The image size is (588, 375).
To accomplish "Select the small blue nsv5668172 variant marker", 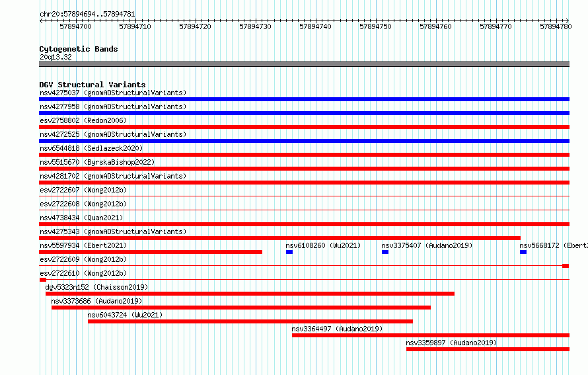I will [523, 252].
